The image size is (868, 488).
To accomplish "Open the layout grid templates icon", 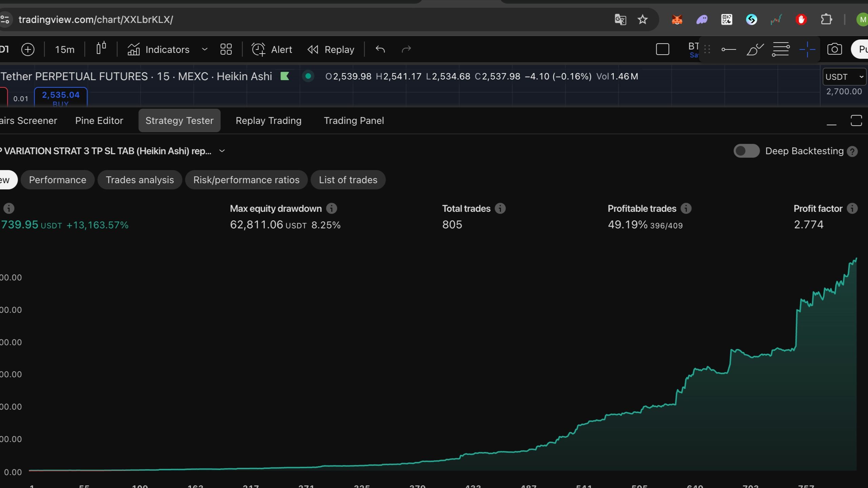I will tap(226, 49).
